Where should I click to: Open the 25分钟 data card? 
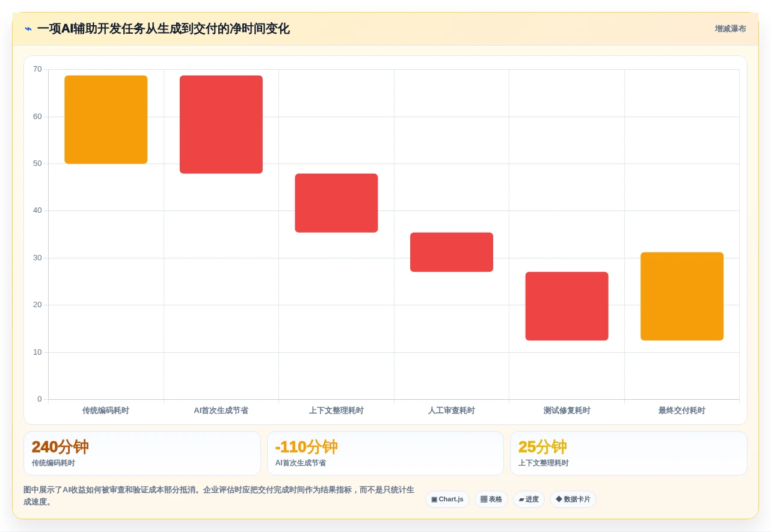pos(628,453)
